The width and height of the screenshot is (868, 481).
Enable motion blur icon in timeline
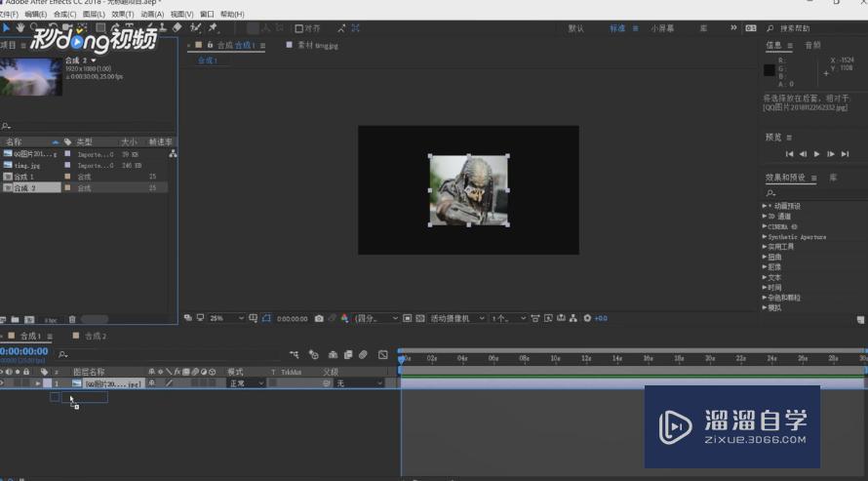(x=363, y=355)
